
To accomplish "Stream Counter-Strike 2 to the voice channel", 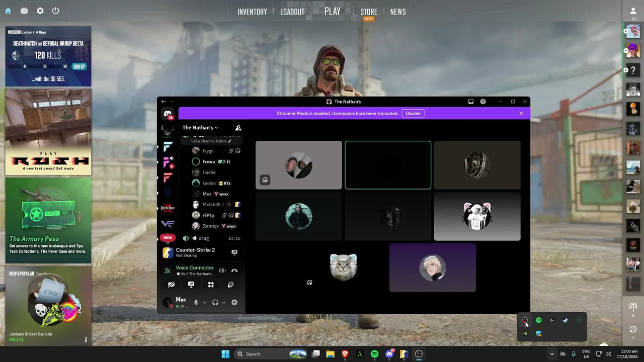I will point(234,252).
